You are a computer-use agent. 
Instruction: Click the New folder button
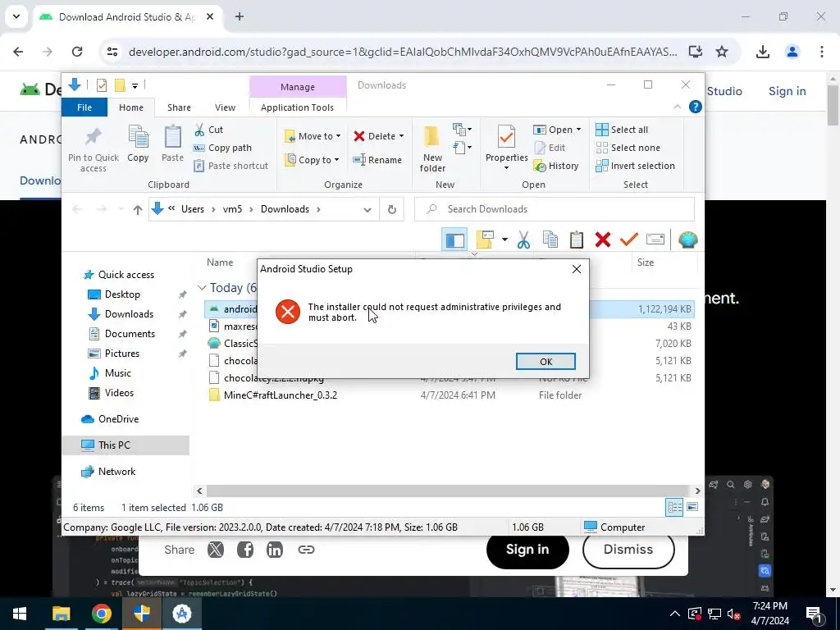(432, 149)
